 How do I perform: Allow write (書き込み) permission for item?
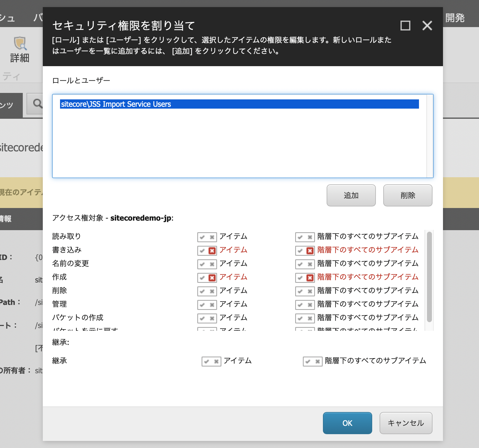202,251
